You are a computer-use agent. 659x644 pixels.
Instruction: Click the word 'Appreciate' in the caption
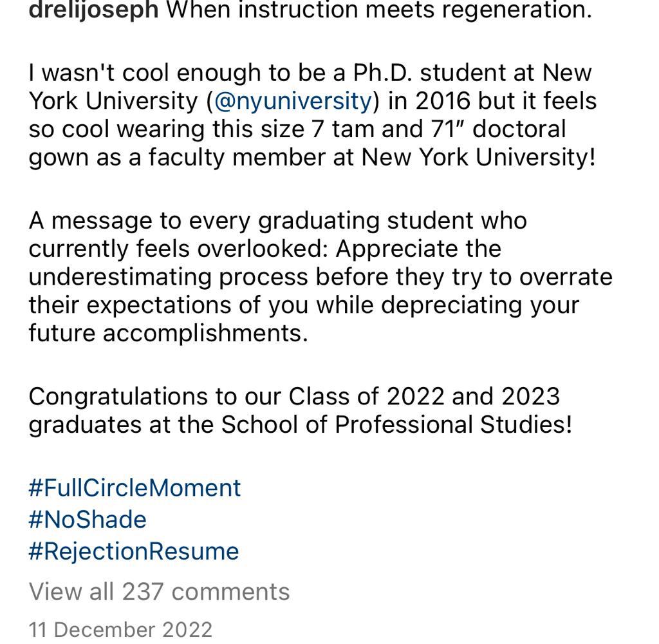(396, 249)
